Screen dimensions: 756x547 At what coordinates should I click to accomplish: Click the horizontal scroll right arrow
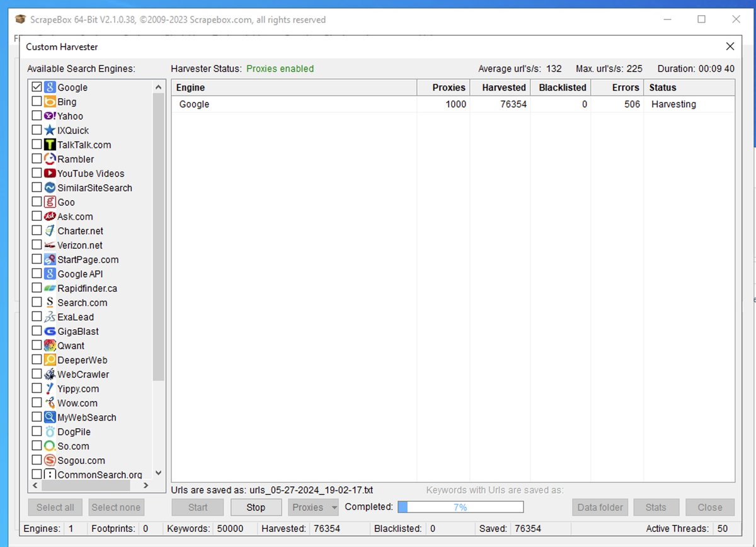[146, 486]
